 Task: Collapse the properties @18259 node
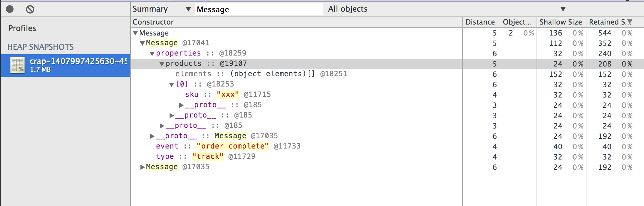click(x=152, y=54)
